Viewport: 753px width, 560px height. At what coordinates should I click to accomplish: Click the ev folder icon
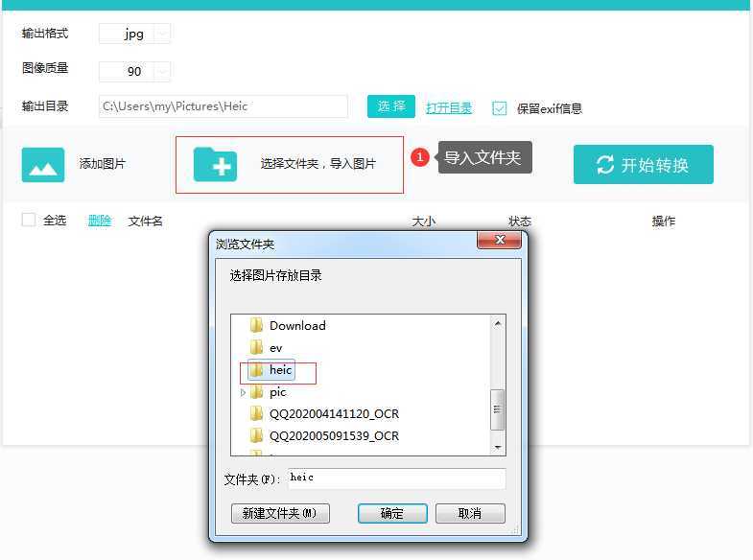(256, 347)
